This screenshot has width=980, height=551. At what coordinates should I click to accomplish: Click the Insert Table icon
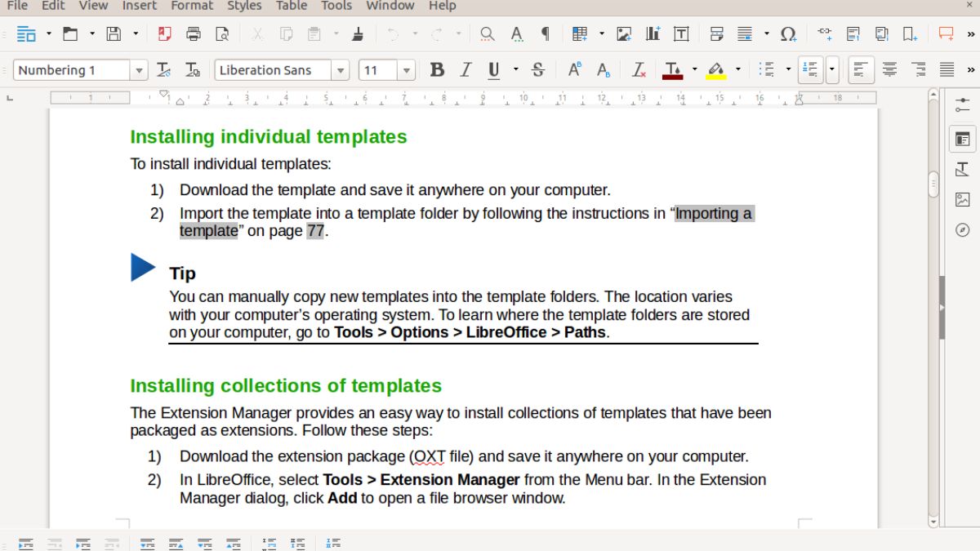(x=580, y=34)
